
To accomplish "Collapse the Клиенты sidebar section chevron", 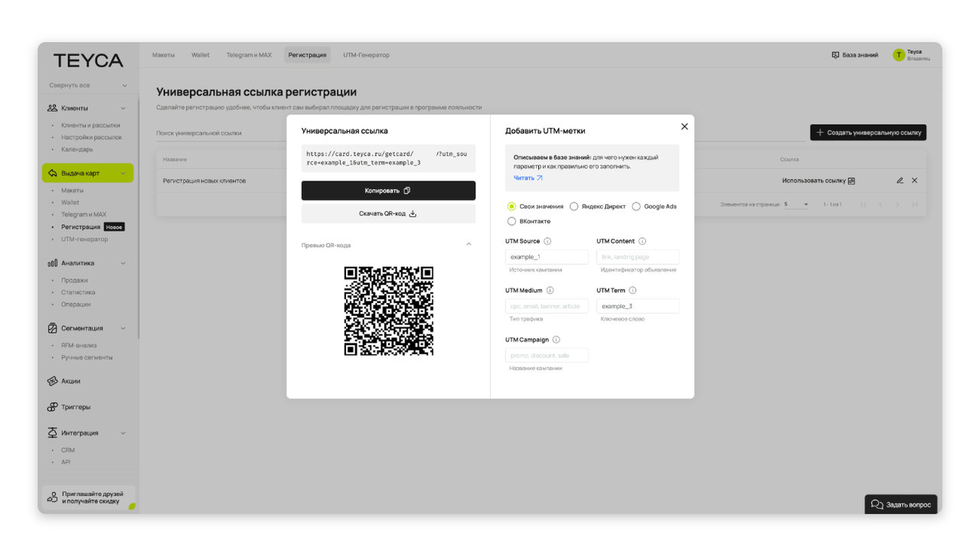I will point(123,108).
